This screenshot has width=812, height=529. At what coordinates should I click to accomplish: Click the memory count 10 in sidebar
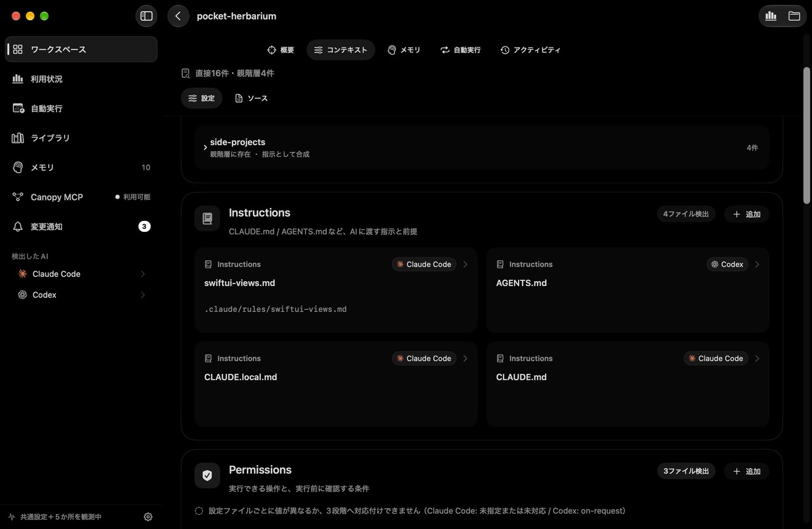click(x=146, y=167)
